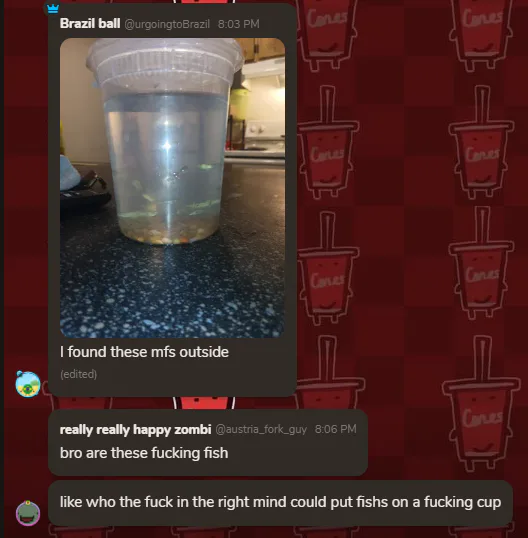
Task: Click the 8:06 PM timestamp
Action: click(336, 429)
